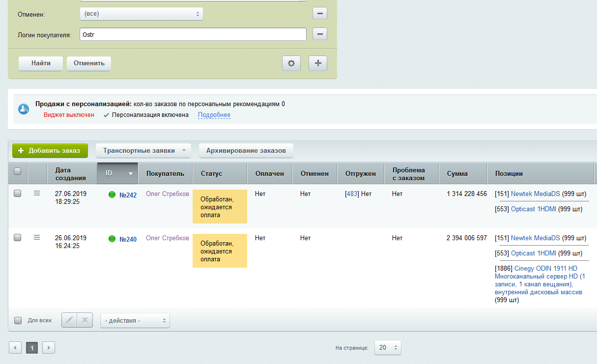Sort table by ID column header

118,173
